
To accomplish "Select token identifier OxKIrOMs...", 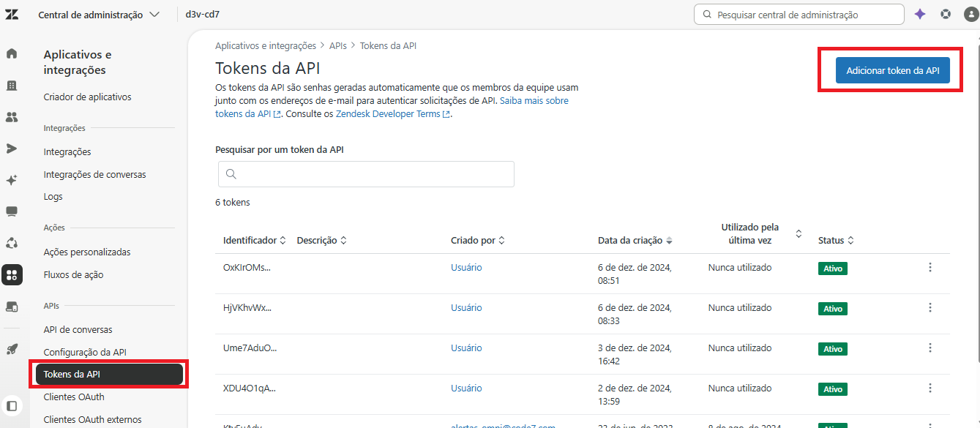I will click(x=247, y=267).
